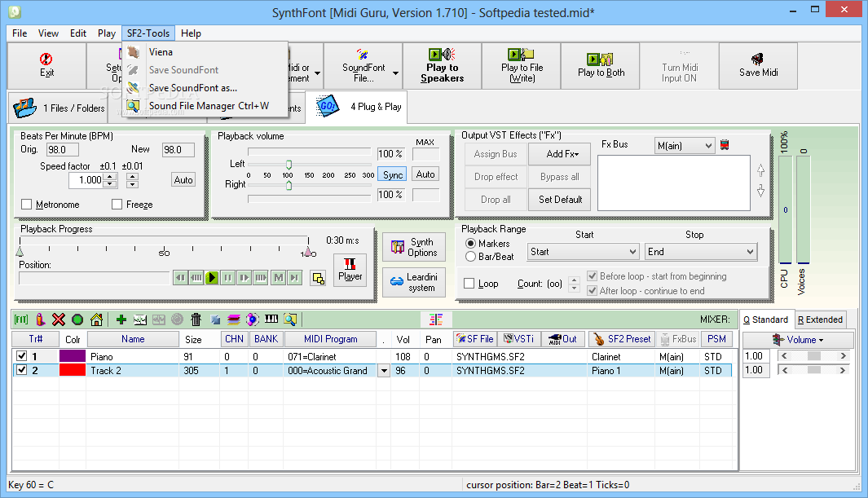Choose Sound File Manager menu item
This screenshot has height=498, width=868.
click(x=205, y=106)
